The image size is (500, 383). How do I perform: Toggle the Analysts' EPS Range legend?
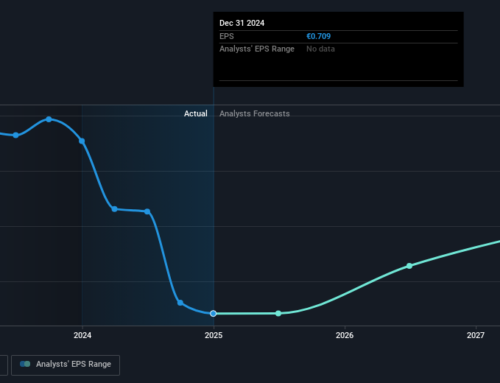tap(65, 365)
